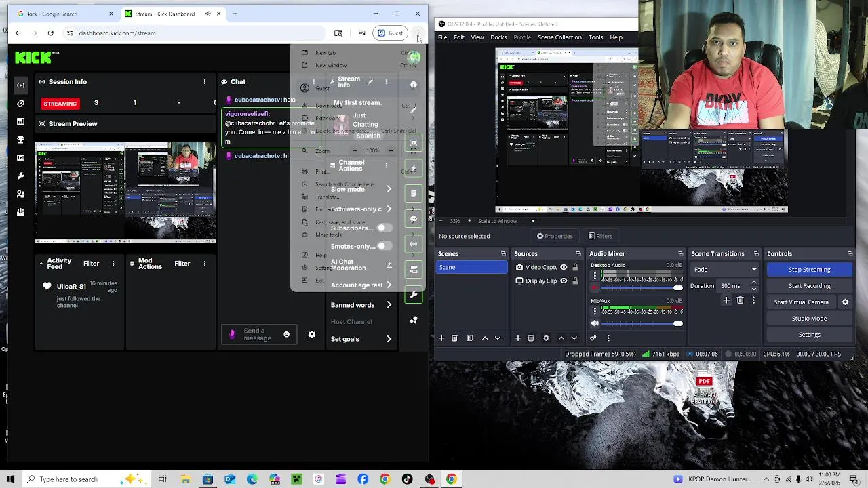Float the OBS Scenes dock

click(x=503, y=253)
